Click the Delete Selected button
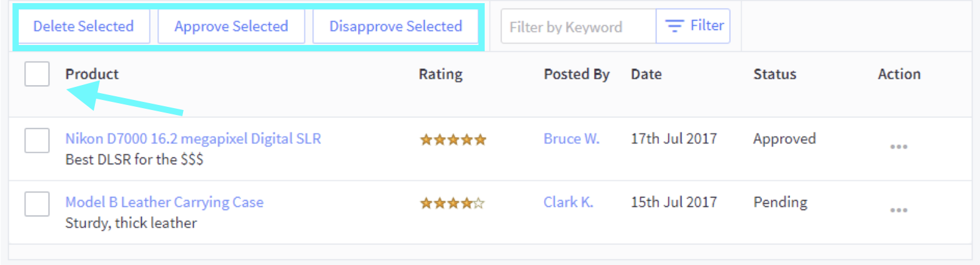The width and height of the screenshot is (980, 265). click(84, 26)
